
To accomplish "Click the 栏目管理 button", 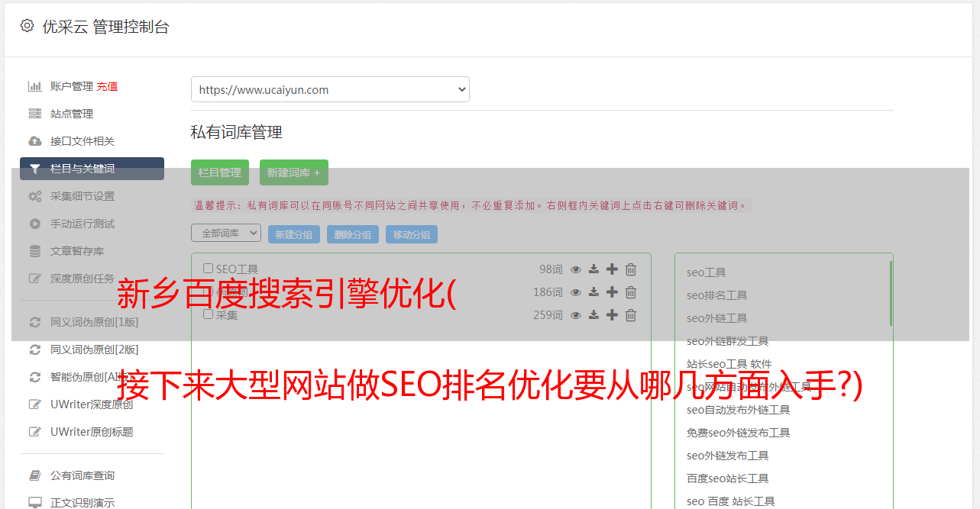I will tap(220, 172).
